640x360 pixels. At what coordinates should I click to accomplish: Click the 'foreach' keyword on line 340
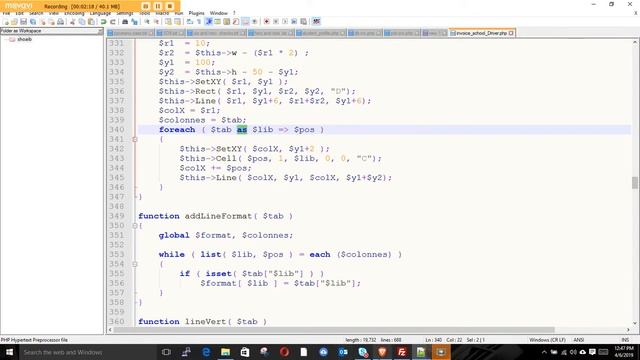[177, 130]
